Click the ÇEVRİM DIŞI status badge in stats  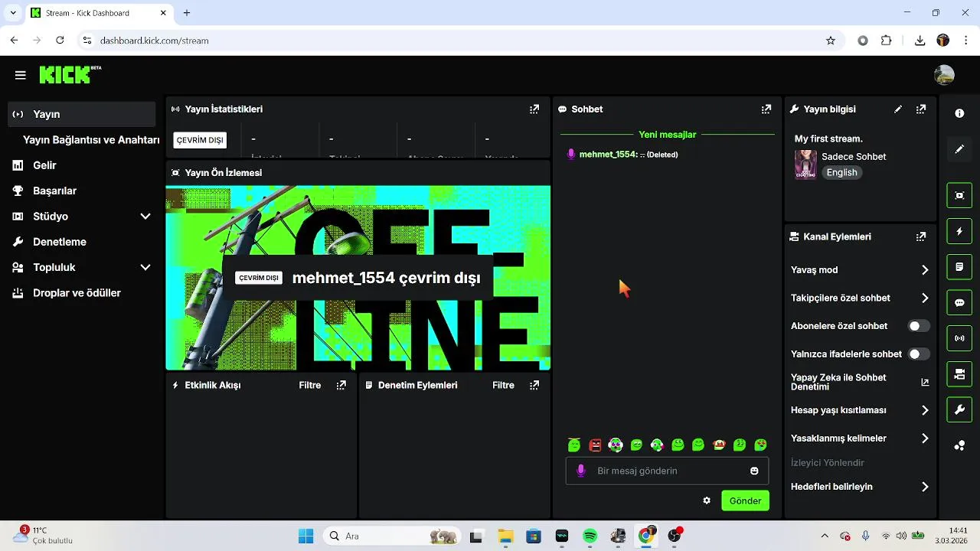(200, 140)
